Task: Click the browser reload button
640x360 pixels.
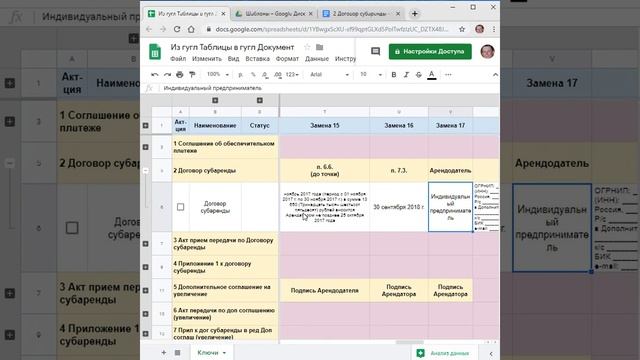Action: click(x=177, y=29)
